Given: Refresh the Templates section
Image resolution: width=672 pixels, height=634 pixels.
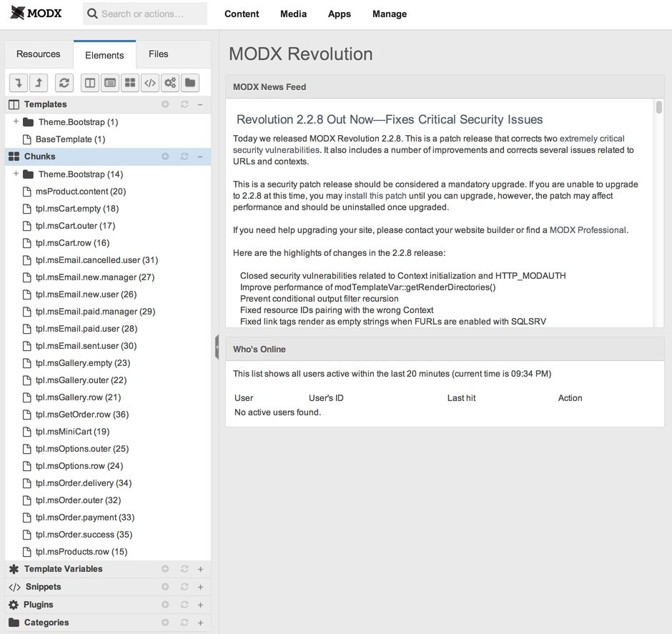Looking at the screenshot, I should [184, 104].
